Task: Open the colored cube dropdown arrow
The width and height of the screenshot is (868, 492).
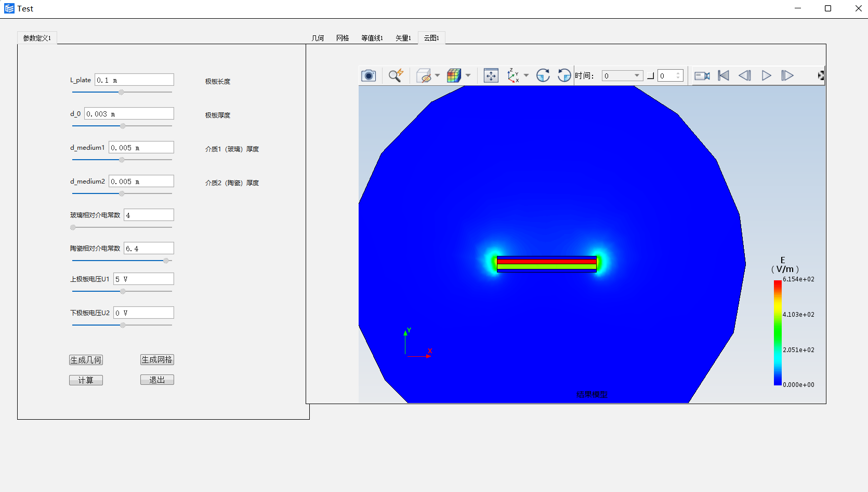Action: pos(468,76)
